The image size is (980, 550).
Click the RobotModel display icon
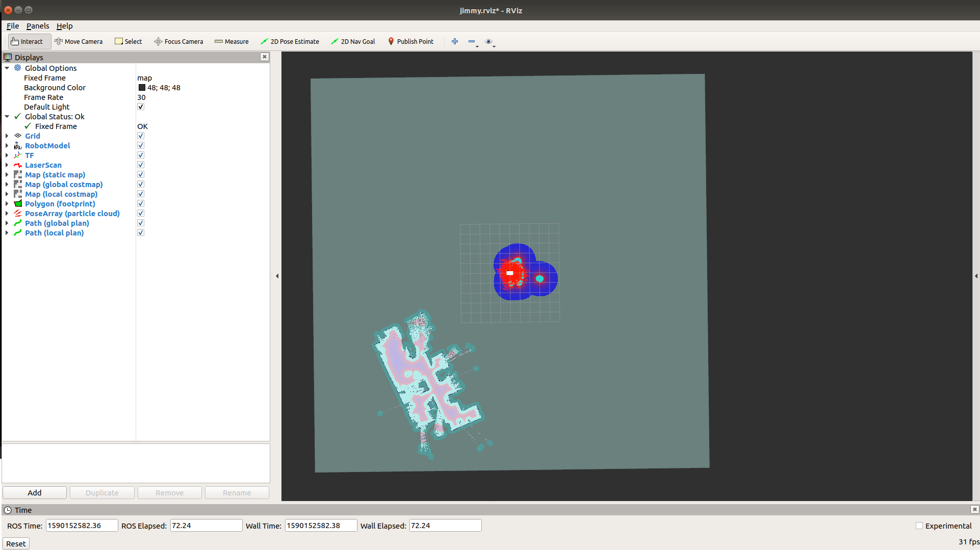point(18,145)
